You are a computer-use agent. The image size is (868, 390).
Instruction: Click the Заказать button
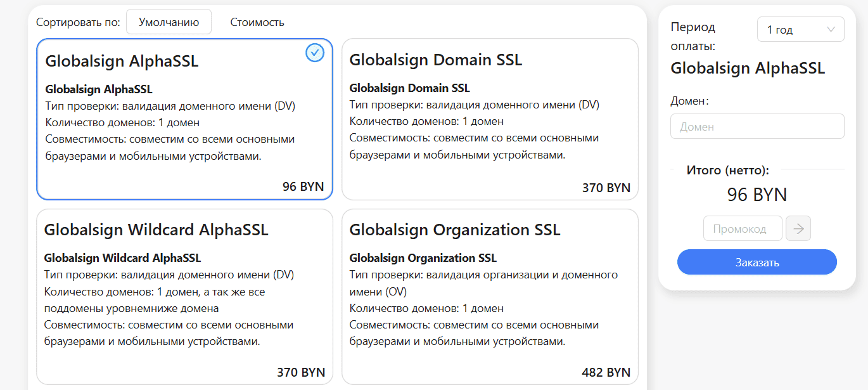[757, 262]
